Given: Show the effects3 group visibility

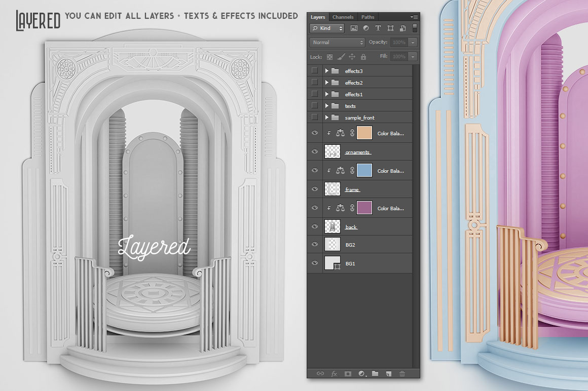Looking at the screenshot, I should coord(315,71).
